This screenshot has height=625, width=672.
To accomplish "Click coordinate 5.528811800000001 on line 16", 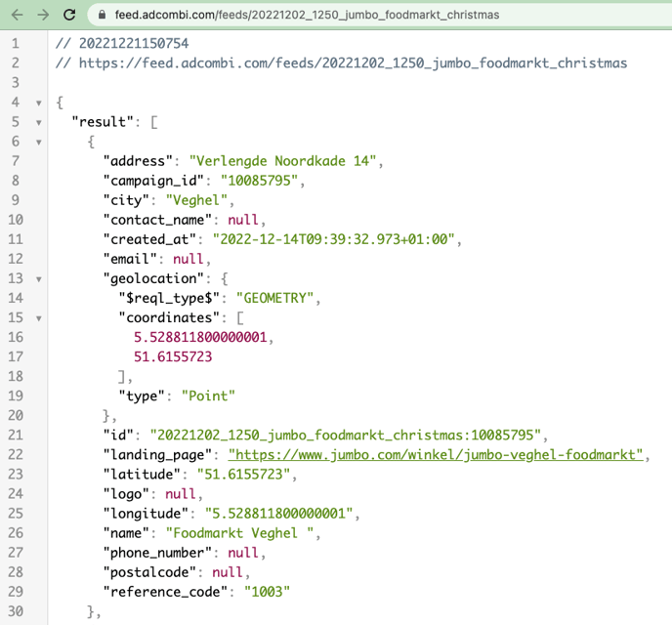I will coord(200,337).
